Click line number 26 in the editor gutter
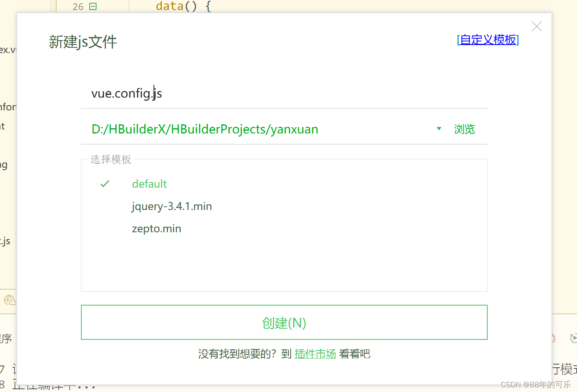This screenshot has width=577, height=392. [78, 6]
